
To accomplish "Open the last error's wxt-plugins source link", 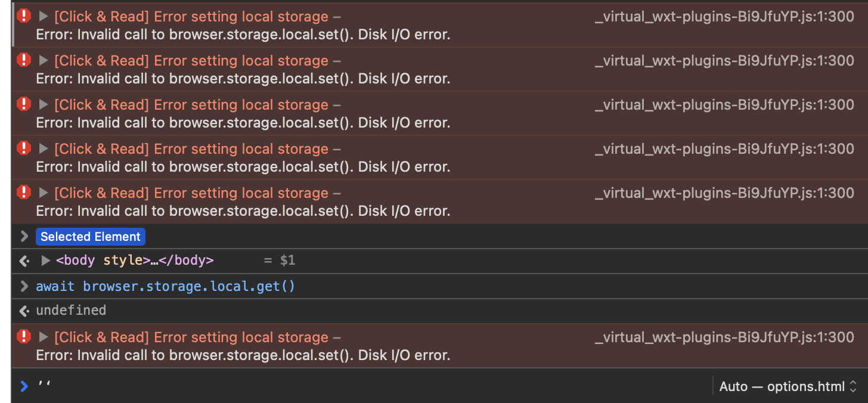I will coord(724,337).
